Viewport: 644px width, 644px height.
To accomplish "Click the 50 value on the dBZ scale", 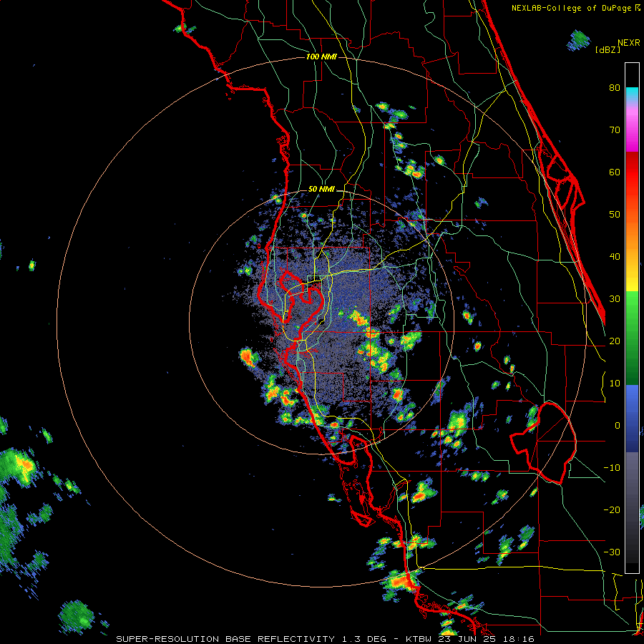I will [615, 215].
